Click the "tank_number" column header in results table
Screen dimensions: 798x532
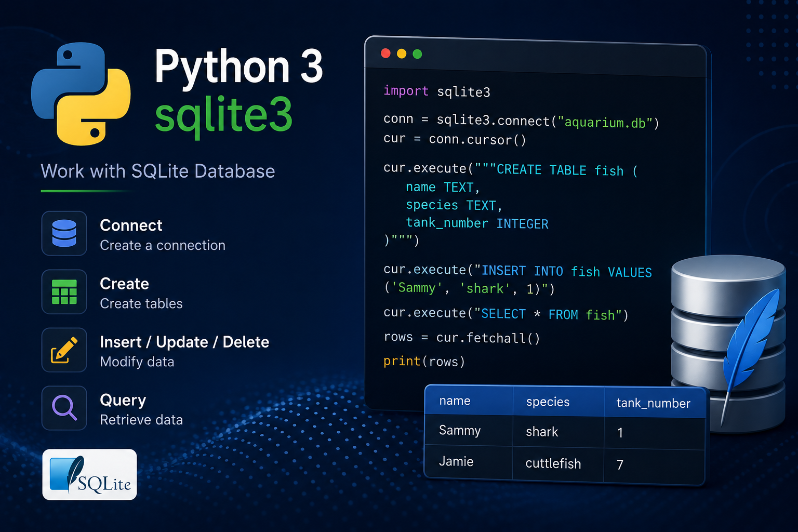click(x=653, y=403)
